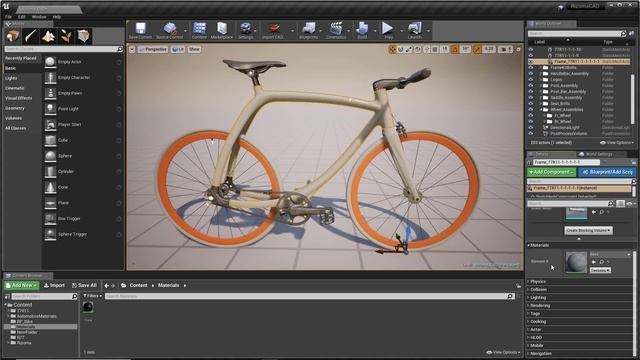The image size is (640, 360).
Task: Open the Content browser toolbar icon
Action: point(200,29)
